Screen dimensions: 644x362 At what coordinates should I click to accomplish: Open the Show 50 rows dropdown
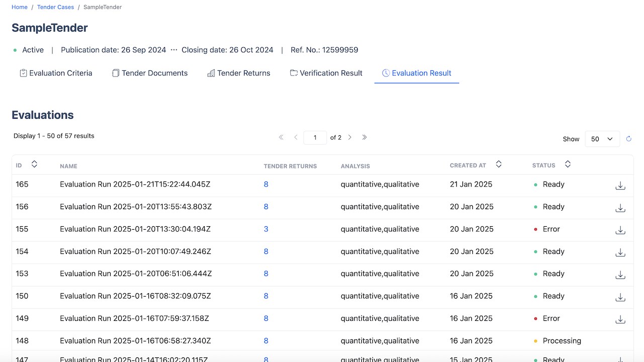(602, 139)
